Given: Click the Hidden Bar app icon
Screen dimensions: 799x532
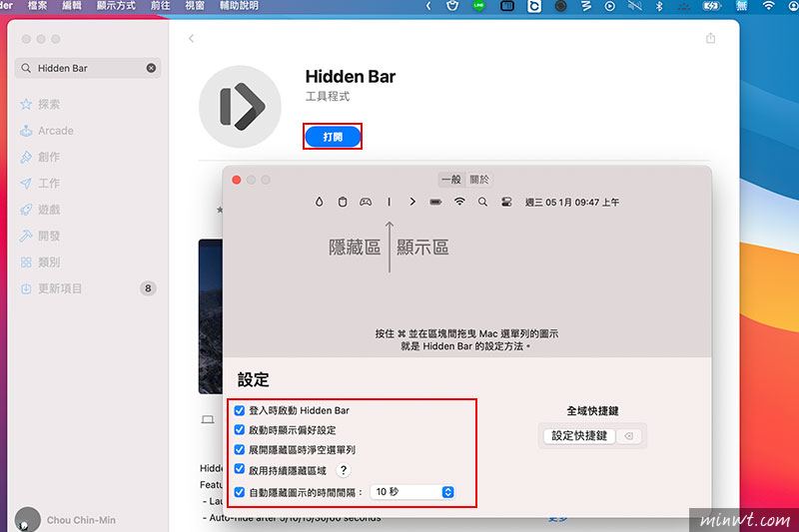Looking at the screenshot, I should pyautogui.click(x=240, y=107).
